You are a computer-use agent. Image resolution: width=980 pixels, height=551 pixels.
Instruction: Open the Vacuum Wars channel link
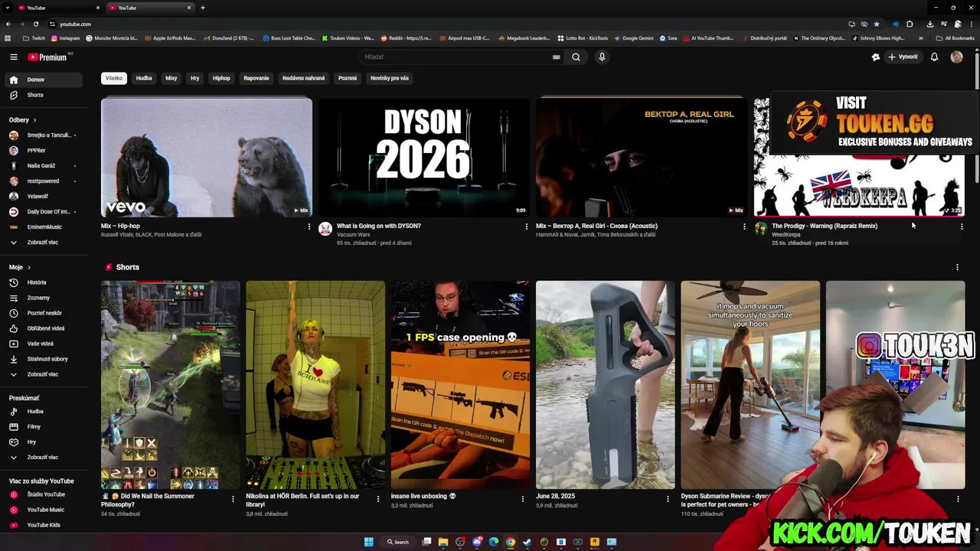click(x=353, y=235)
